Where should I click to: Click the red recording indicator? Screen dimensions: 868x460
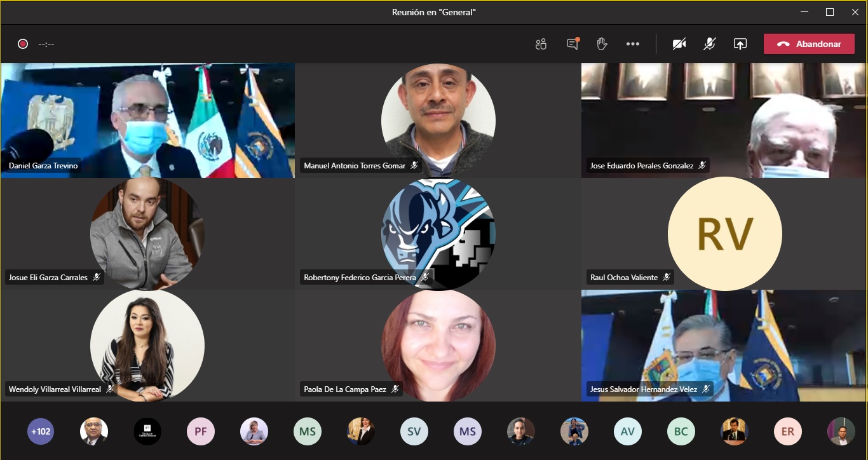(23, 44)
